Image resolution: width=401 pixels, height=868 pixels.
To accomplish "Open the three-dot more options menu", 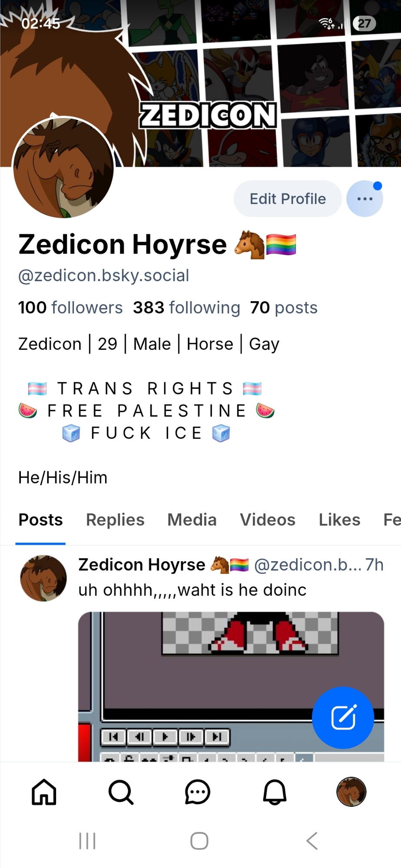I will coord(365,199).
